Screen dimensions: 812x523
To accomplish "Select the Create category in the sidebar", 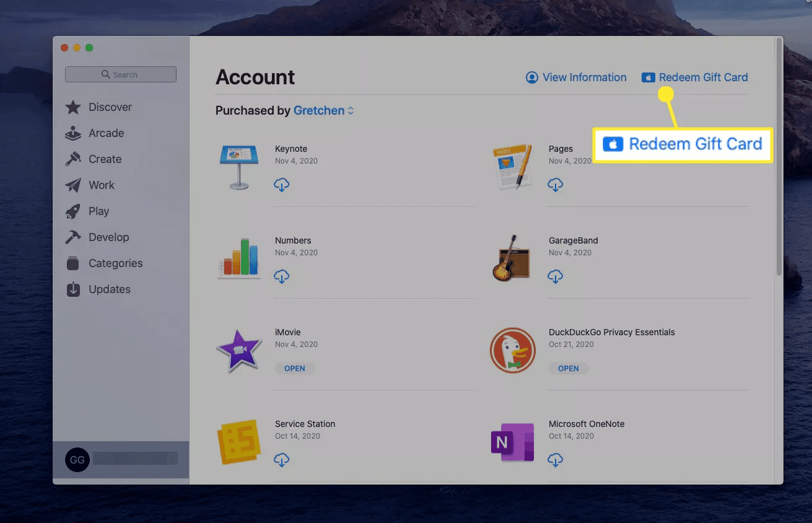I will [105, 159].
